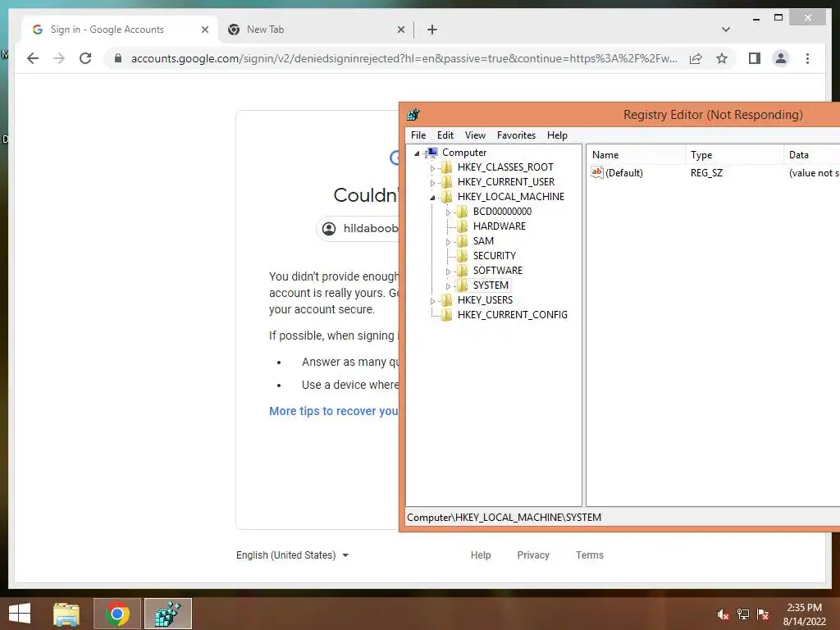The image size is (840, 630).
Task: Open the Windows Start button
Action: (x=20, y=614)
